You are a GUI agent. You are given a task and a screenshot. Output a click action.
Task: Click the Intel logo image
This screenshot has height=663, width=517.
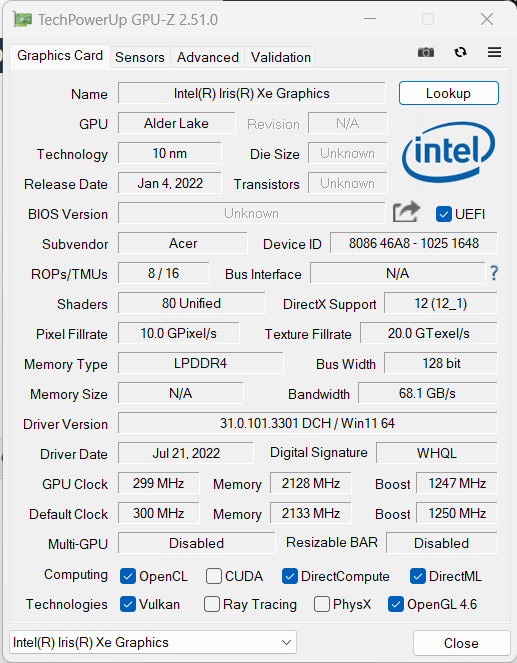point(448,152)
